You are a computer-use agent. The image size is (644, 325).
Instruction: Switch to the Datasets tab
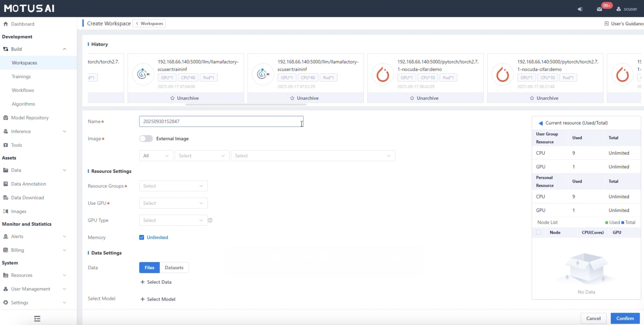pos(174,268)
